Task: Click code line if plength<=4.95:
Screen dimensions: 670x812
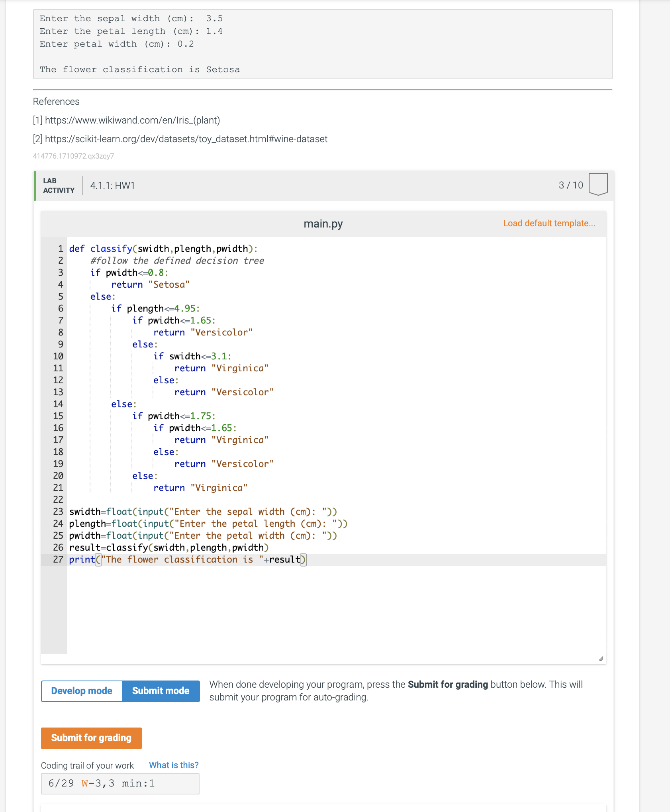Action: tap(155, 308)
